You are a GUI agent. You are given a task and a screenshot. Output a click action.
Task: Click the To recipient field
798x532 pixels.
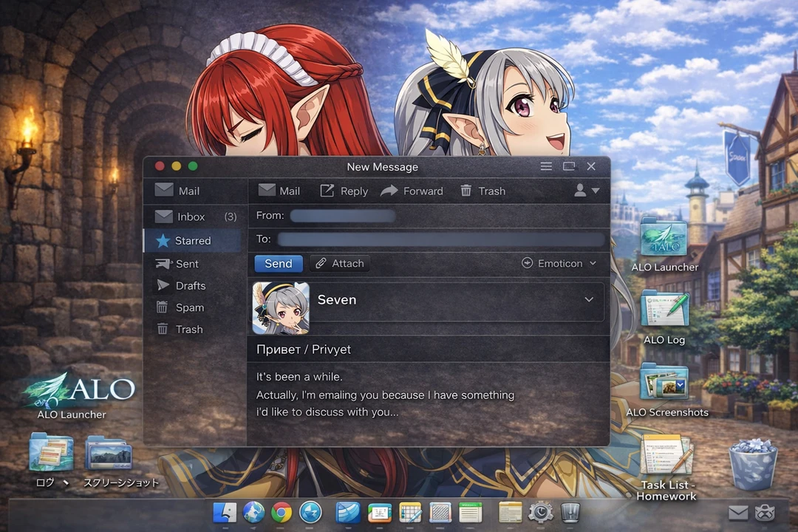pyautogui.click(x=440, y=239)
